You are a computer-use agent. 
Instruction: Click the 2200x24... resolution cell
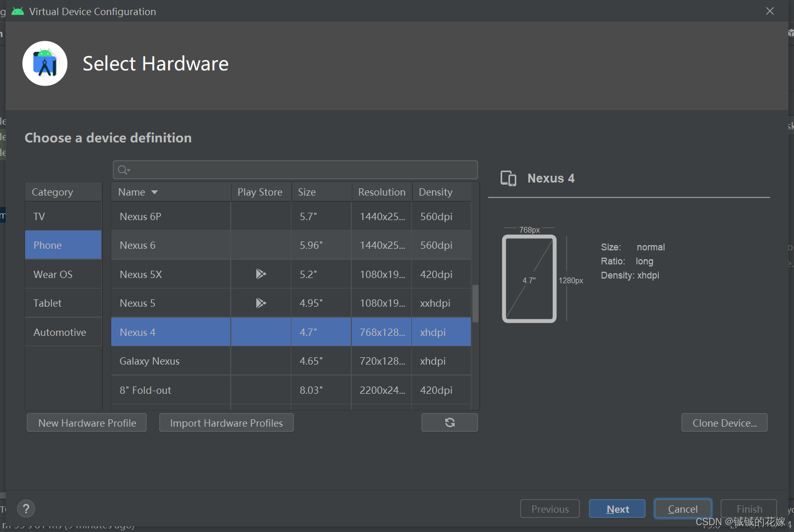pyautogui.click(x=382, y=390)
